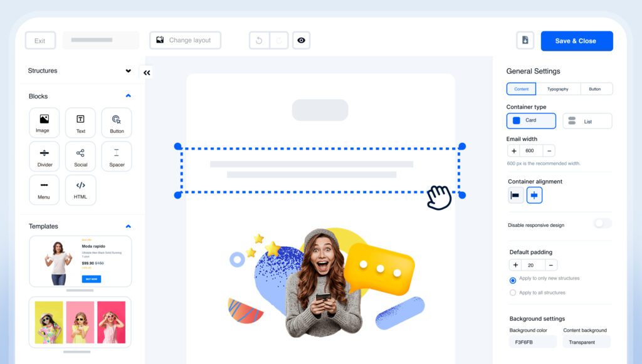Click the download file icon

coord(525,41)
